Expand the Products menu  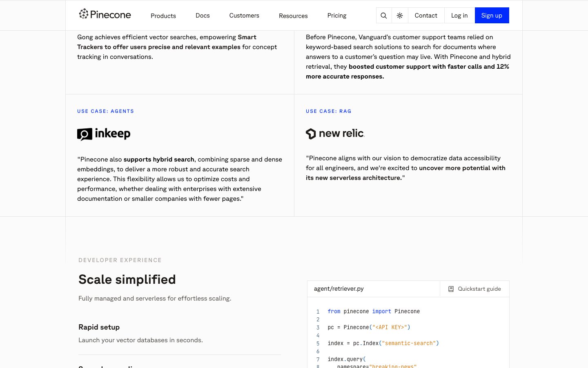[163, 16]
